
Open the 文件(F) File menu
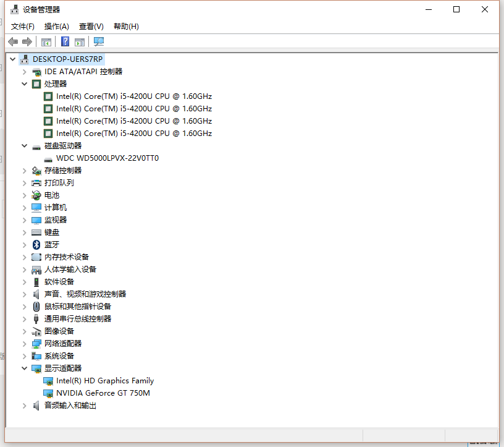23,27
